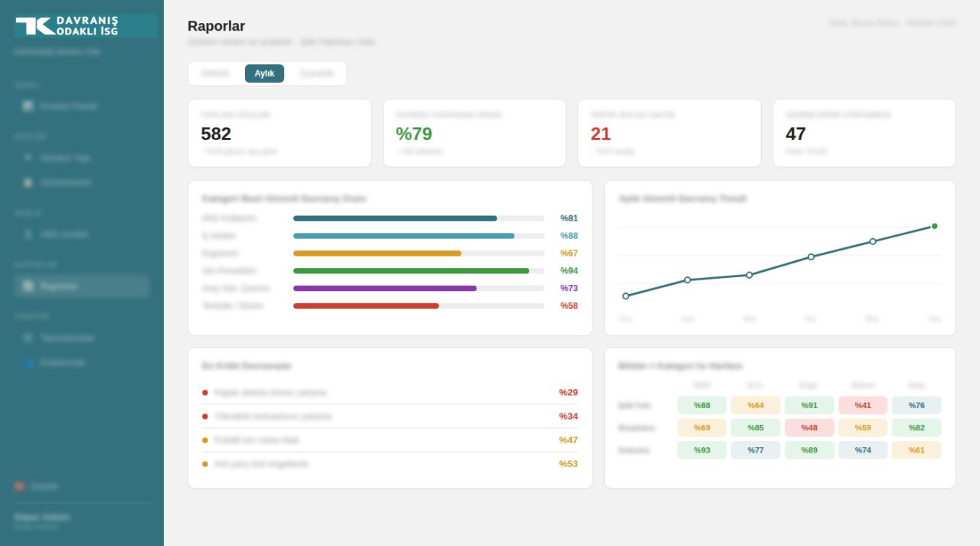
Task: Click the orange %53 critical behavior value
Action: tap(568, 463)
